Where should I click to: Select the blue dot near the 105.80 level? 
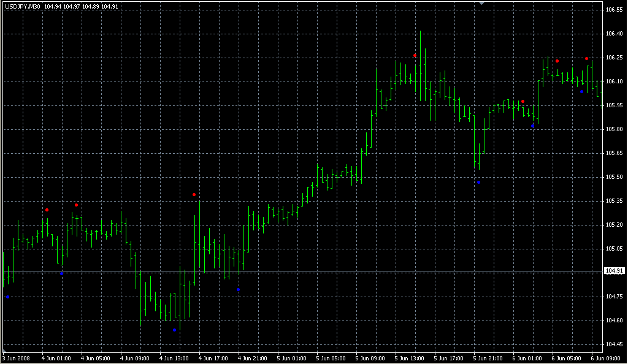[x=532, y=126]
